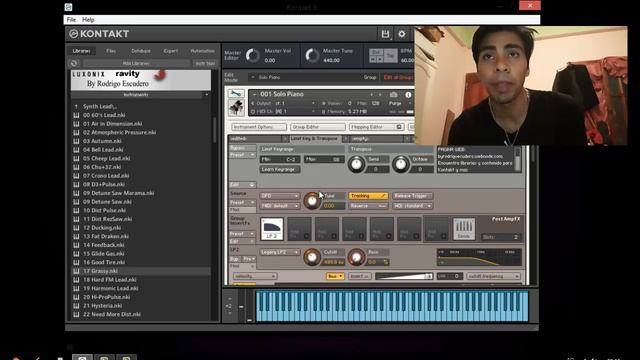Open the Group InsertFx Preset dropdown
Screen dimensions: 640x360
click(x=242, y=234)
